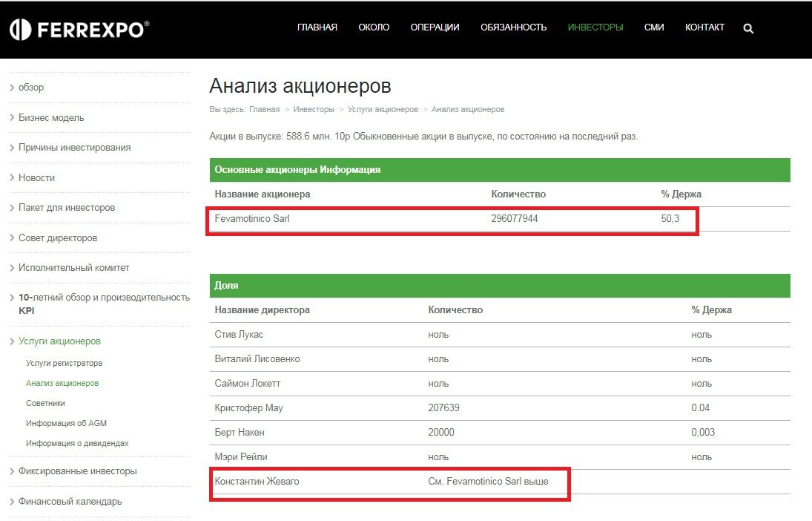Click Услуги акционеров breadcrumb link
This screenshot has width=812, height=521.
tap(383, 109)
